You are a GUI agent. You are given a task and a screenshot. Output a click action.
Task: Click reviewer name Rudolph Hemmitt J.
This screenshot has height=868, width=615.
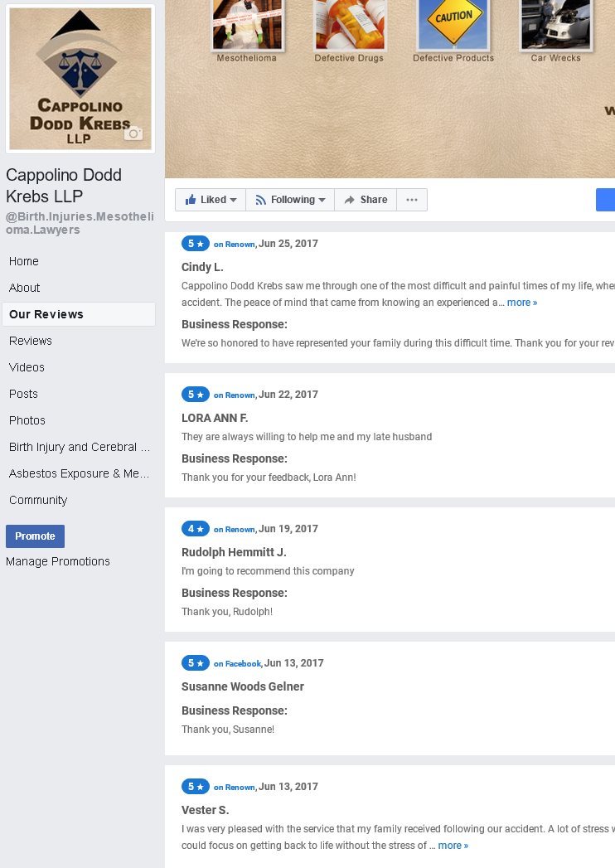(234, 552)
